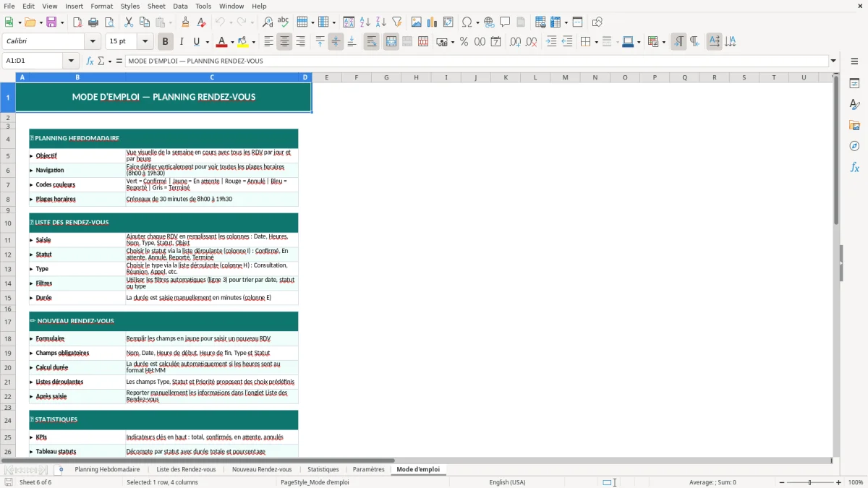The width and height of the screenshot is (868, 488).
Task: Open Function Wizard fx icon
Action: (90, 61)
